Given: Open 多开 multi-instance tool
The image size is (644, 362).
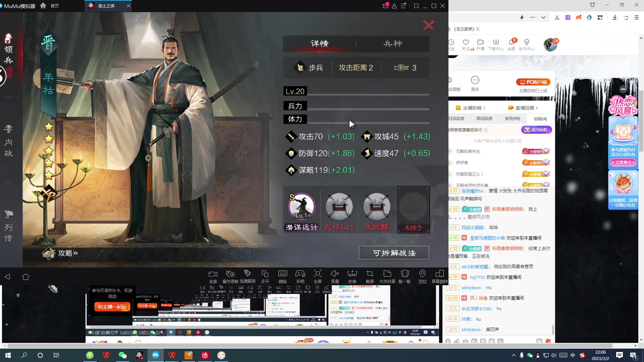Looking at the screenshot, I should coord(265,274).
